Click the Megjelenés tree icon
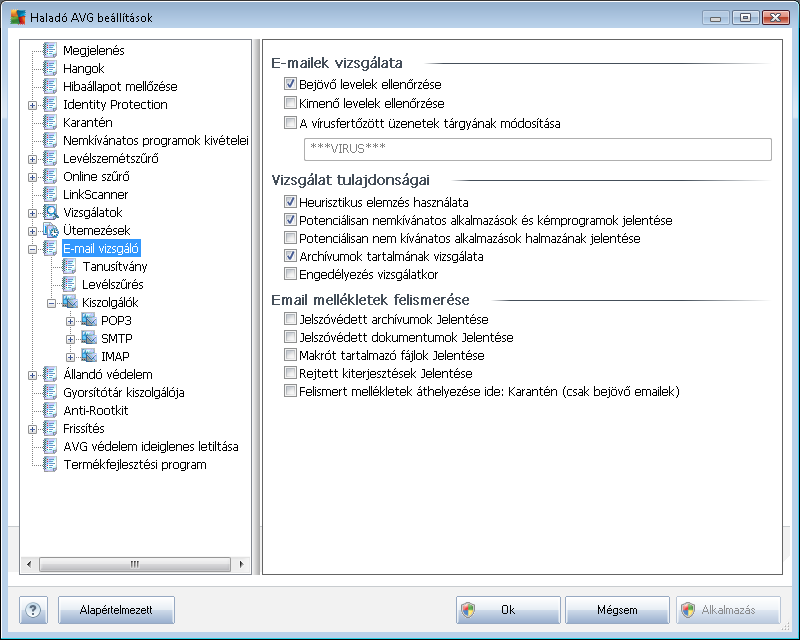This screenshot has height=640, width=800. coord(50,50)
